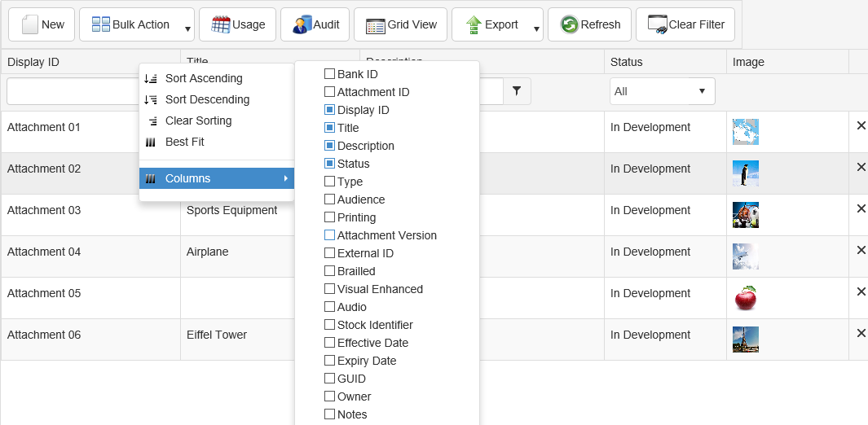Screen dimensions: 868x425
Task: Expand the Bulk Action dropdown arrow
Action: pyautogui.click(x=187, y=29)
